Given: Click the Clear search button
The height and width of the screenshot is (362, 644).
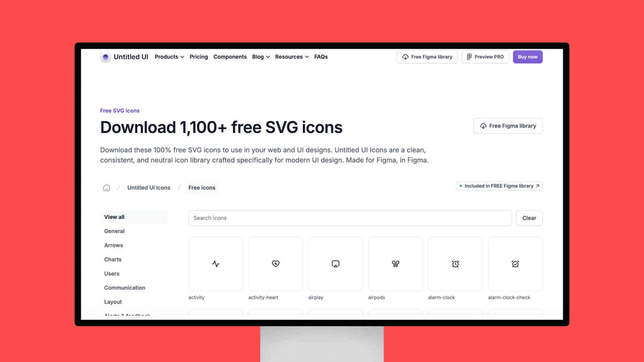Looking at the screenshot, I should (529, 218).
